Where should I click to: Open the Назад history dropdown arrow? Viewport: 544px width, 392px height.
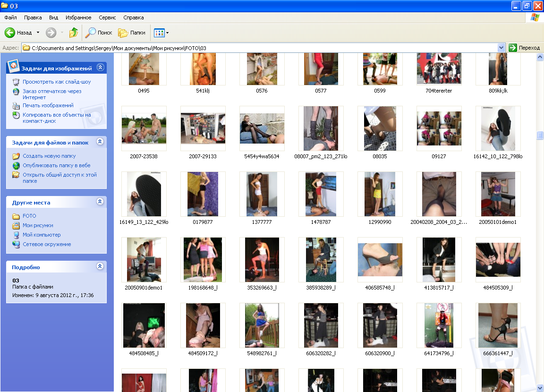(x=38, y=33)
